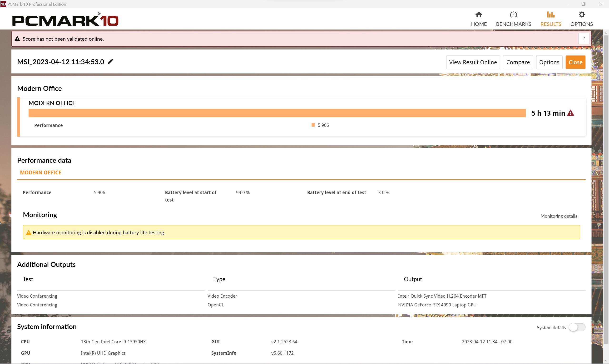Click View Result Online
This screenshot has height=364, width=609.
coord(473,62)
